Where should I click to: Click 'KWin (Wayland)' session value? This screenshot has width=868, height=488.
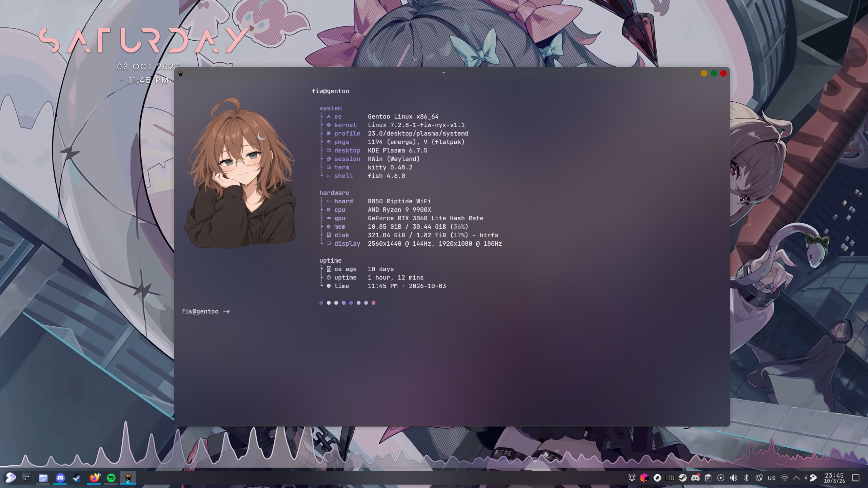click(394, 159)
